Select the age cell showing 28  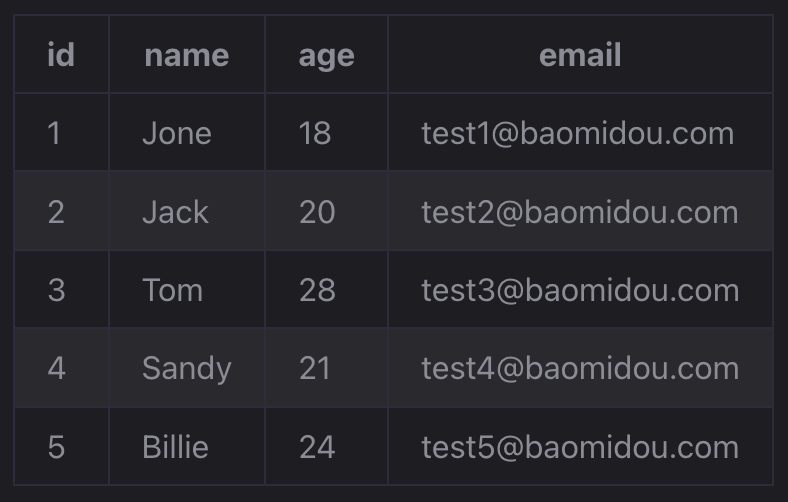click(x=327, y=289)
